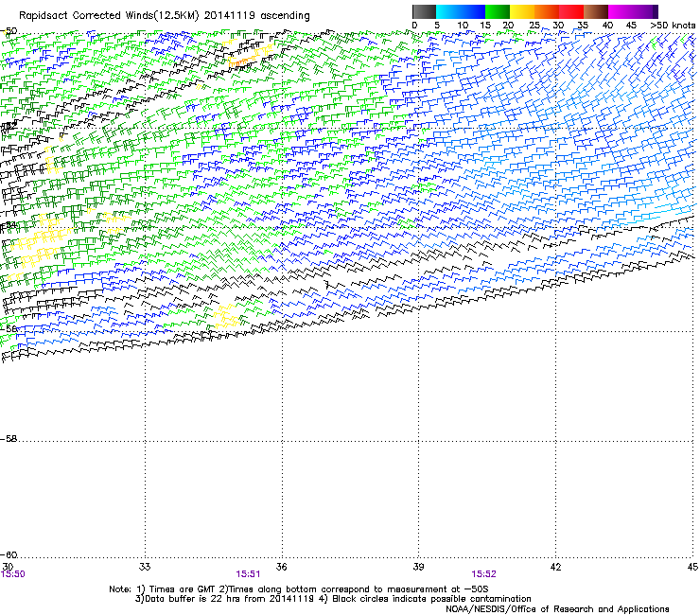700x615 pixels.
Task: Click the time label '15:50'
Action: [x=12, y=574]
